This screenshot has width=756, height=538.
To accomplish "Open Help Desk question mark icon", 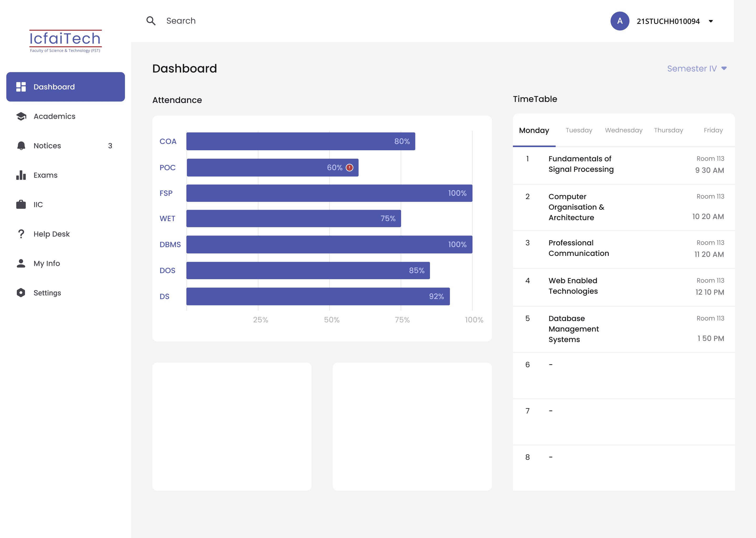I will [x=21, y=234].
